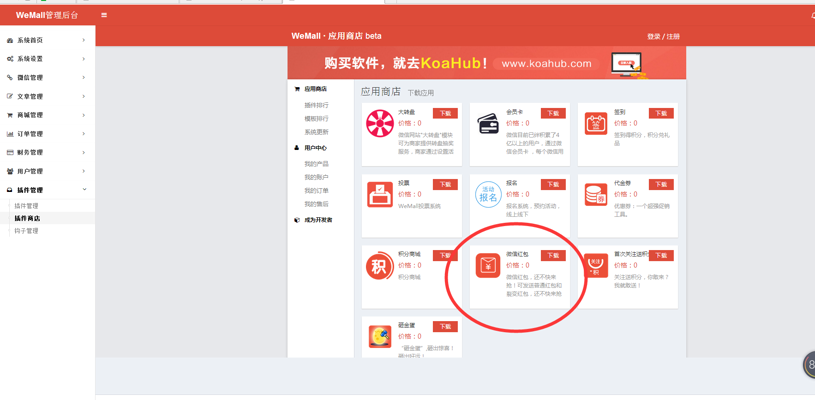Click the 会员卡 card app icon
The width and height of the screenshot is (815, 400).
point(488,124)
